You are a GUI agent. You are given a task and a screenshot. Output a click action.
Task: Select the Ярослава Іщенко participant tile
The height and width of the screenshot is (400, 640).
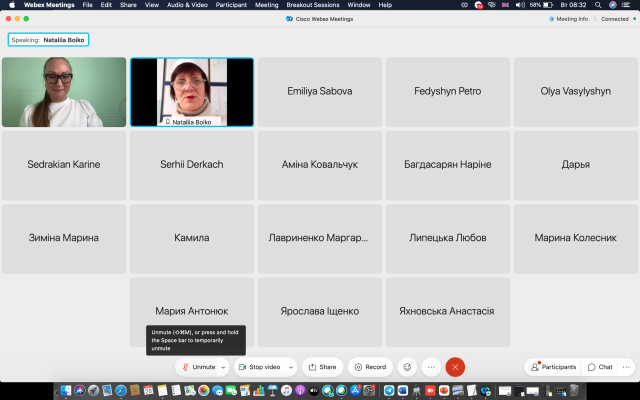(x=320, y=312)
